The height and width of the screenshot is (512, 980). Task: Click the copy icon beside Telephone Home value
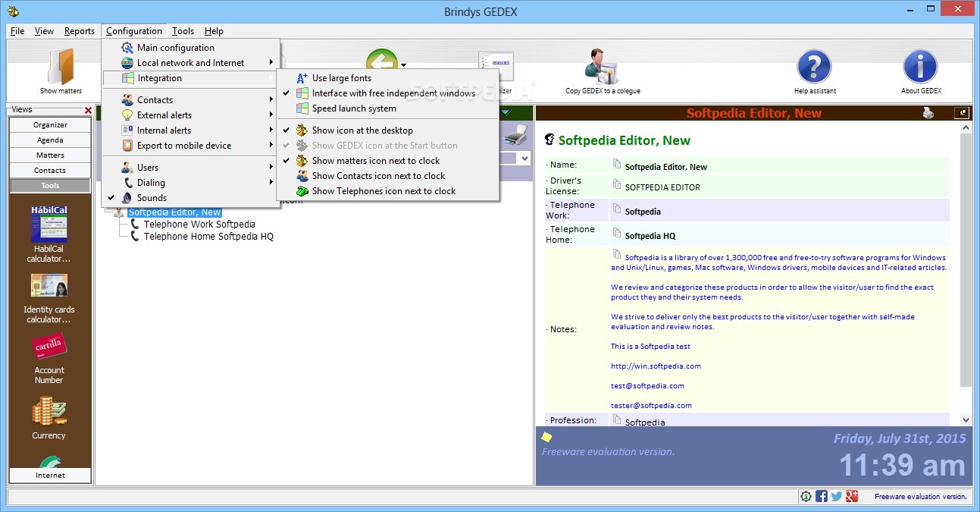coord(617,234)
